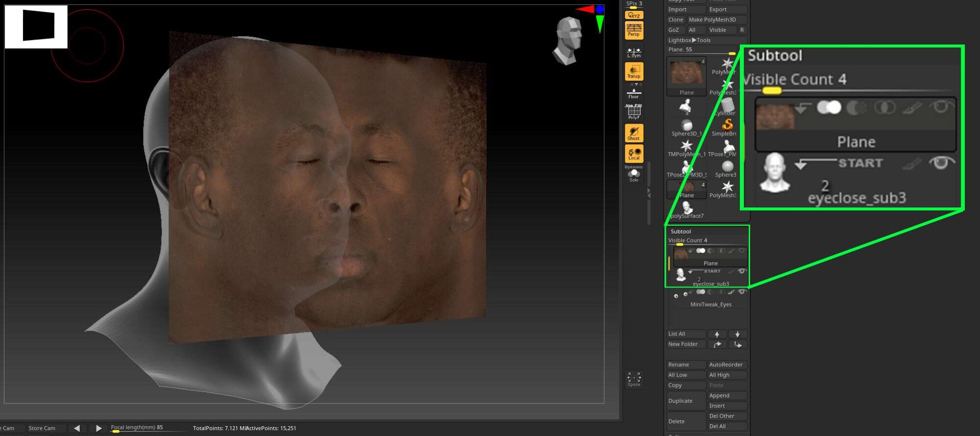Select the SimpleBrush tool thumbnail
This screenshot has width=980, height=436.
pos(727,126)
